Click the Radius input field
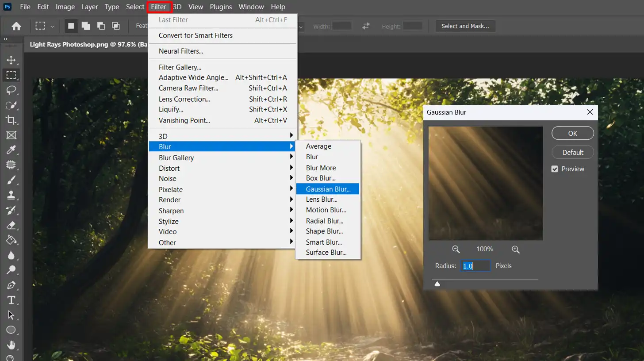644x361 pixels. [475, 266]
